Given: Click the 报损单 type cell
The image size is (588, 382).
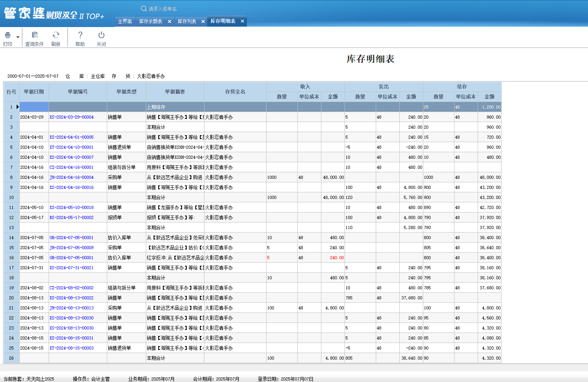Looking at the screenshot, I should pyautogui.click(x=127, y=217).
